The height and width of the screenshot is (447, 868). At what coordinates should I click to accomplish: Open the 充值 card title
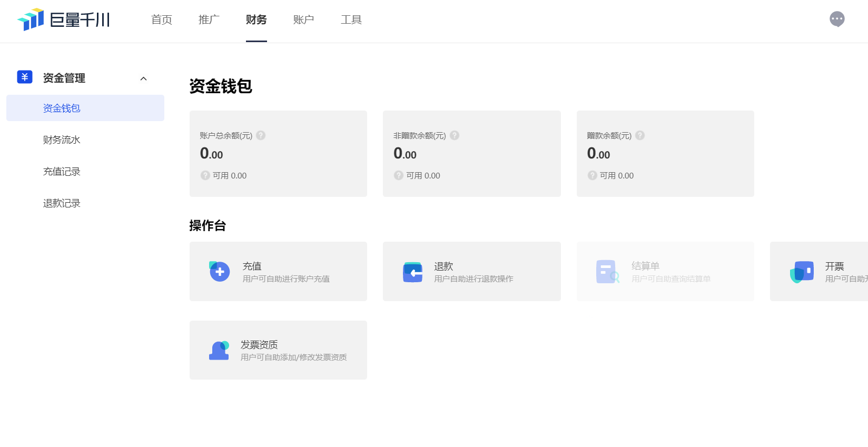pyautogui.click(x=252, y=266)
